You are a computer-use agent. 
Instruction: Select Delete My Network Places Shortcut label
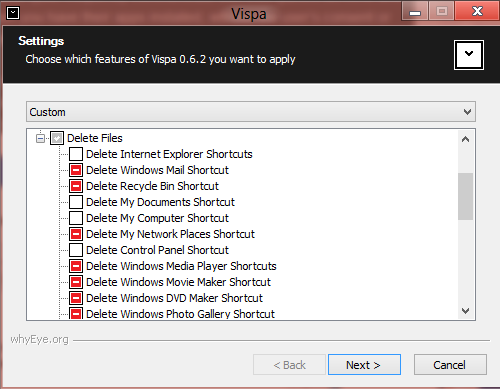(x=170, y=234)
